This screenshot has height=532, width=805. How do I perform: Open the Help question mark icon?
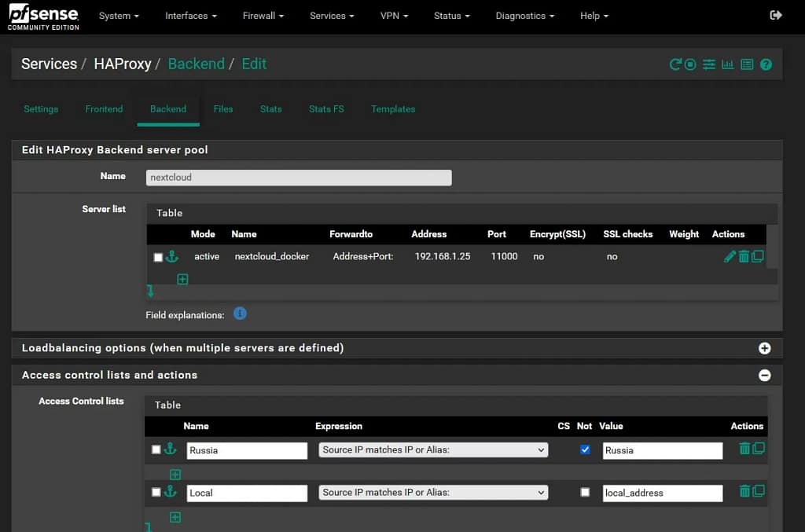point(766,64)
